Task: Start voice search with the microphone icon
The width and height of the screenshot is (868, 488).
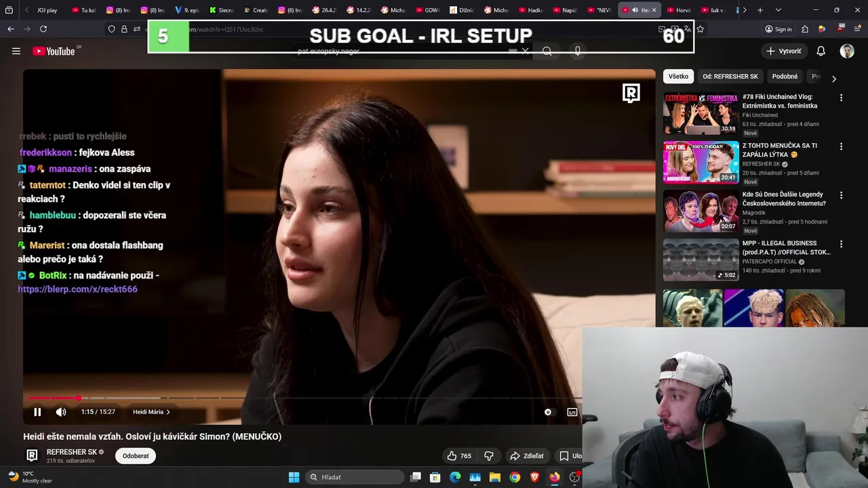Action: point(578,52)
